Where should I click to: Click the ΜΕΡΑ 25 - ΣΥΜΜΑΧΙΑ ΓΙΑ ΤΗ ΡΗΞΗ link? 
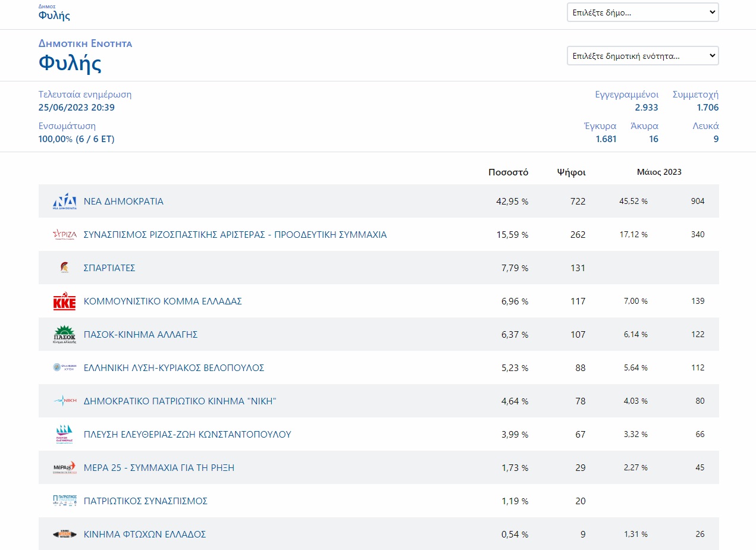pos(159,468)
